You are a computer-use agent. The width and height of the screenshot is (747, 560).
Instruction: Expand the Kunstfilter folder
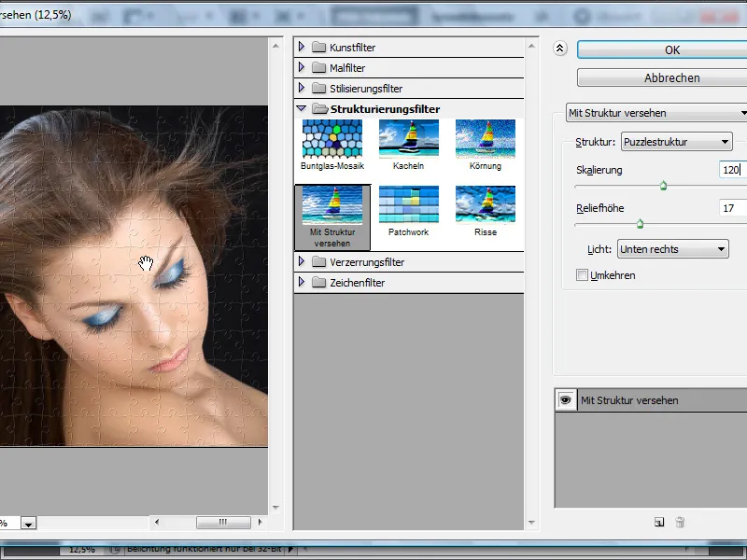(x=301, y=47)
